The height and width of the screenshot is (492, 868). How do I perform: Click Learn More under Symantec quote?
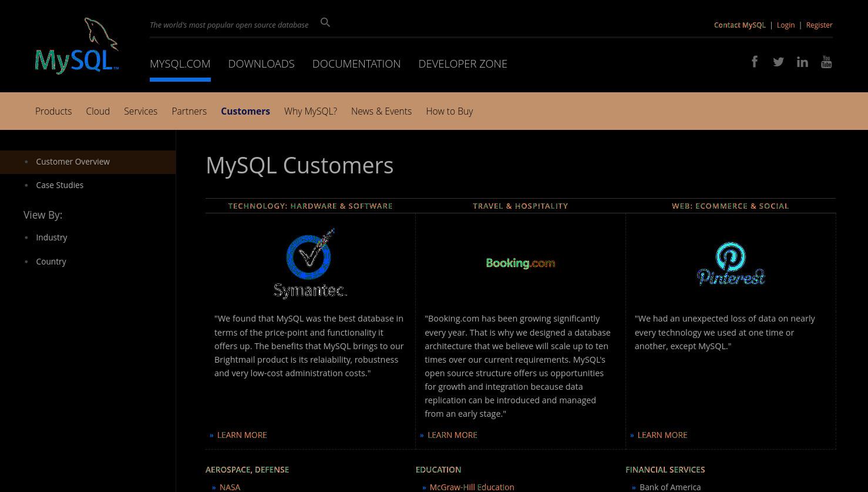242,435
